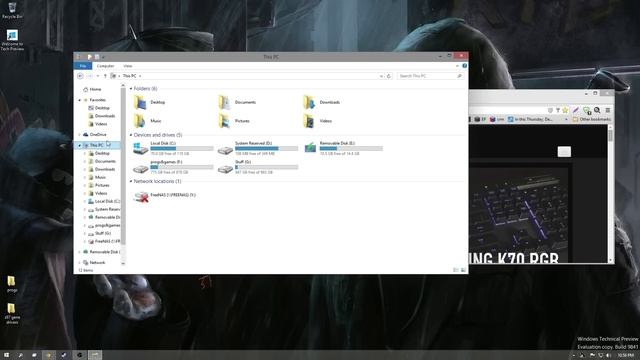Refresh the This PC view

tap(389, 76)
